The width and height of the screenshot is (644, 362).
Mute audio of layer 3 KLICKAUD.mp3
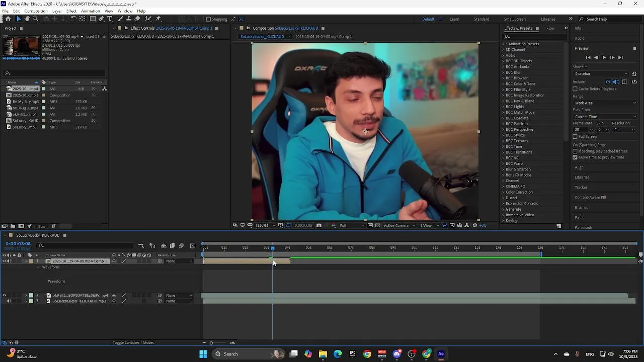pos(9,301)
